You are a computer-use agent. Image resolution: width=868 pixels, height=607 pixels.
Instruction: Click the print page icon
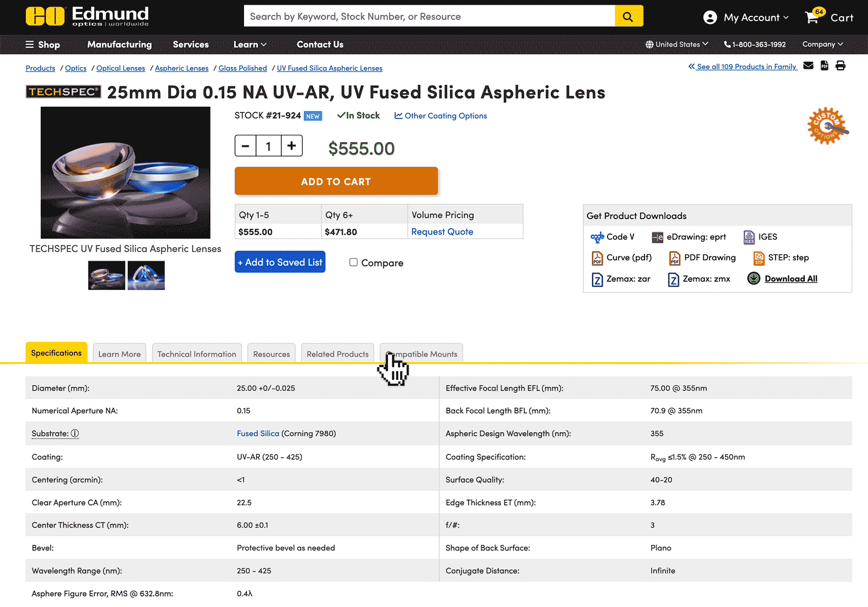tap(840, 66)
